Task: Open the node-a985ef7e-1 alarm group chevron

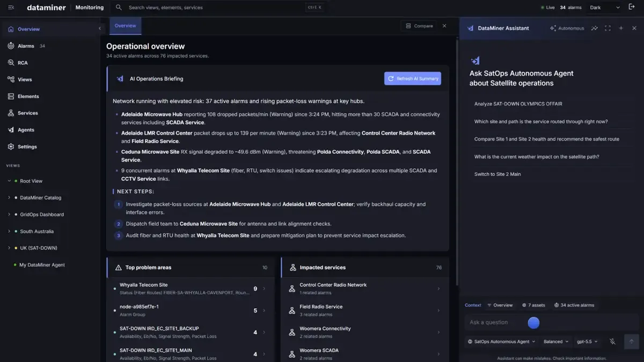Action: pos(264,311)
